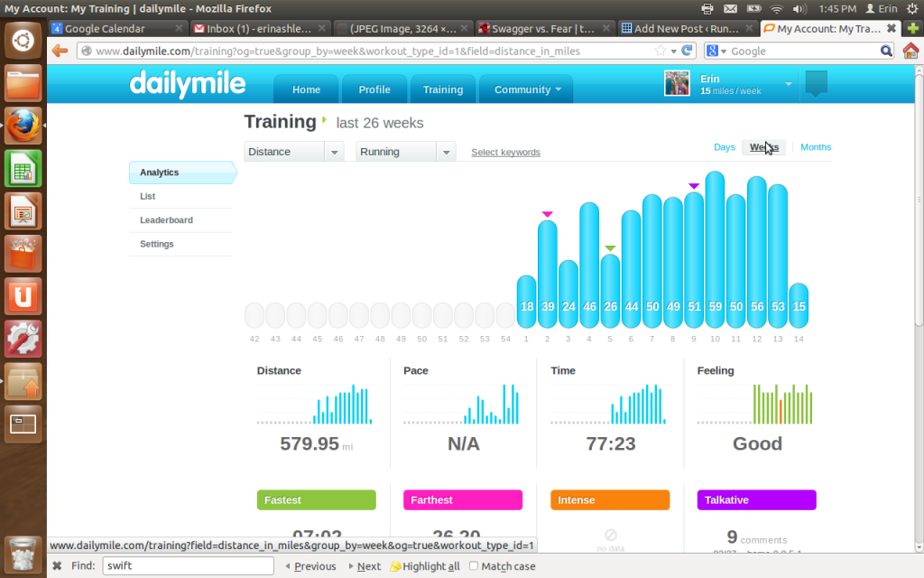Open the Wi-Fi network indicator

click(777, 8)
